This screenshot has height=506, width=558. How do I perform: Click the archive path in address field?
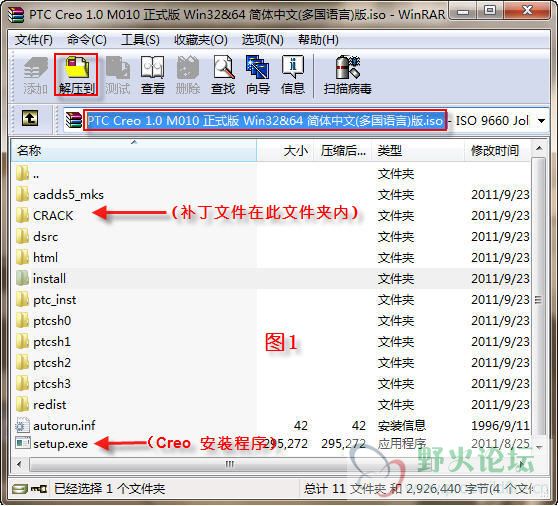tap(265, 121)
